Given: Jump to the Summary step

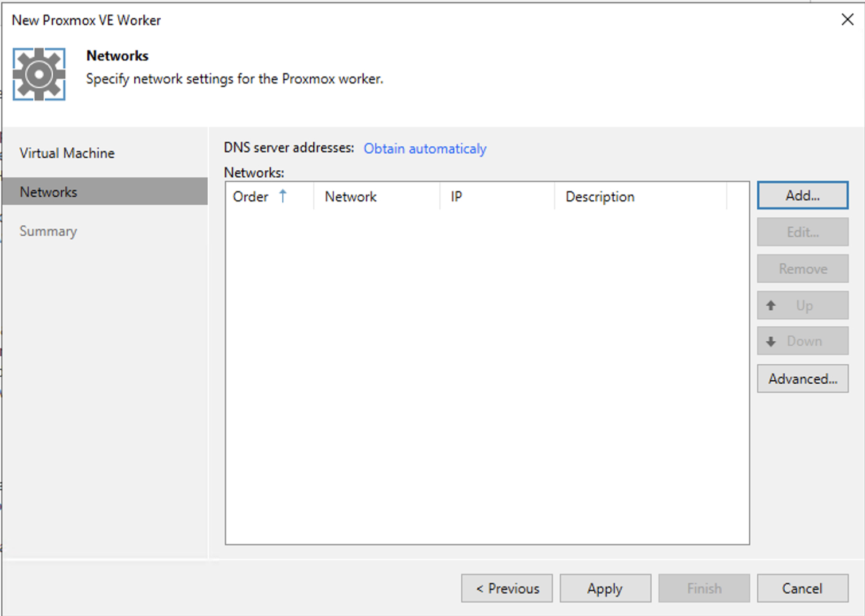Looking at the screenshot, I should [x=48, y=231].
